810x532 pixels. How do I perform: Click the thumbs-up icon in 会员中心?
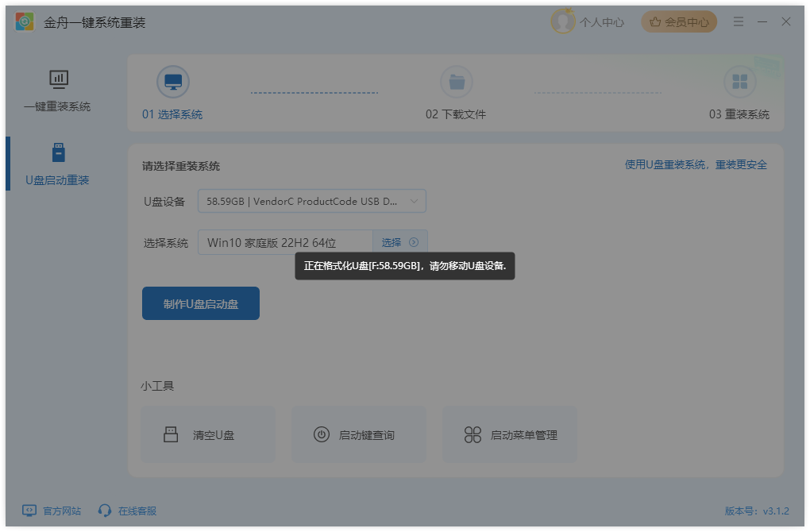655,21
